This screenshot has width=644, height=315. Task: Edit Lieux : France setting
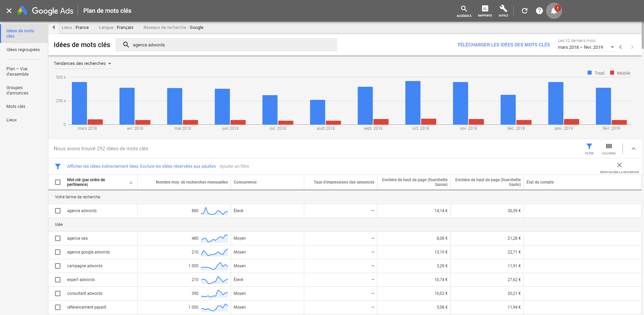click(75, 28)
